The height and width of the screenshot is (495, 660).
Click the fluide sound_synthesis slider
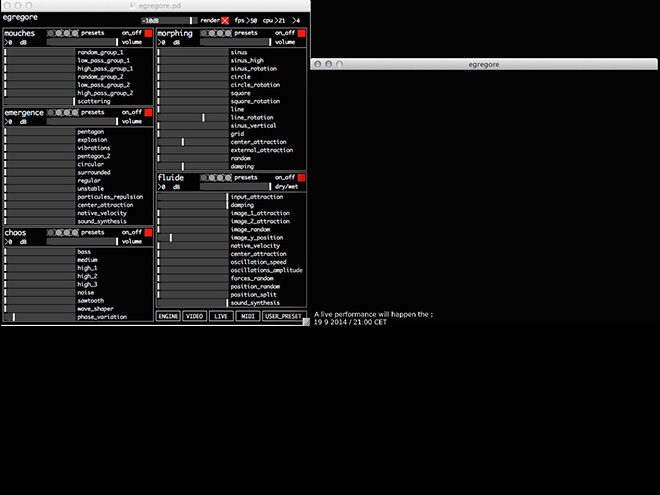click(x=193, y=303)
